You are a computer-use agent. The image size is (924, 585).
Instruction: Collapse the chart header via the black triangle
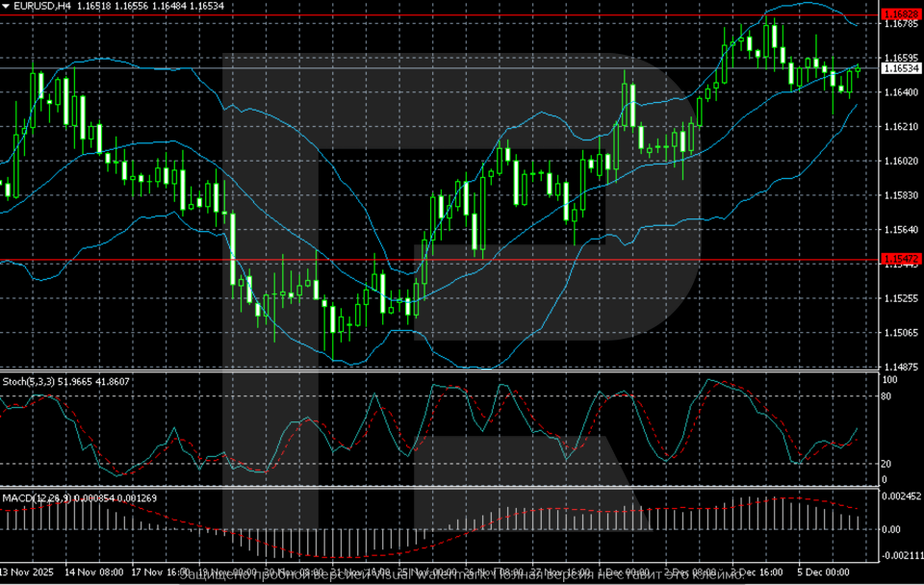pos(8,6)
